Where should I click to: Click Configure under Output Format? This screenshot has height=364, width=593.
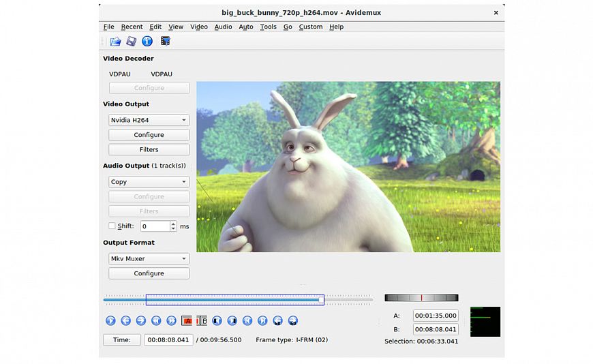(149, 273)
